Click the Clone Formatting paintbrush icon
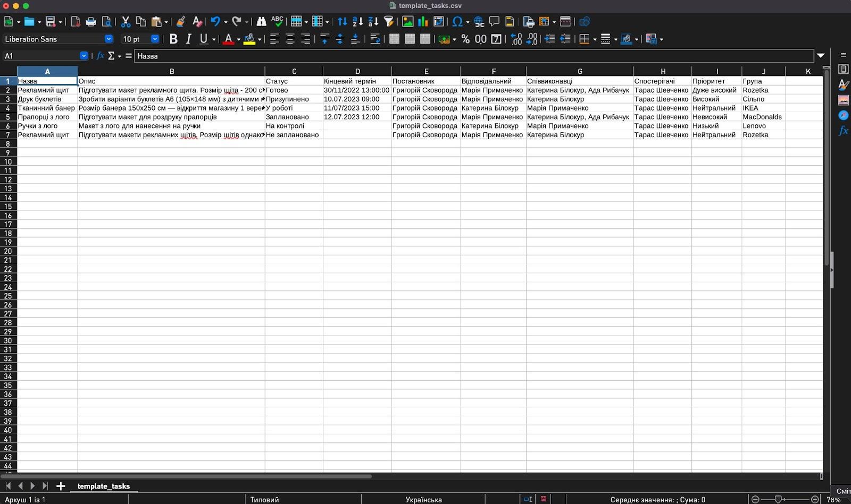 pyautogui.click(x=181, y=22)
